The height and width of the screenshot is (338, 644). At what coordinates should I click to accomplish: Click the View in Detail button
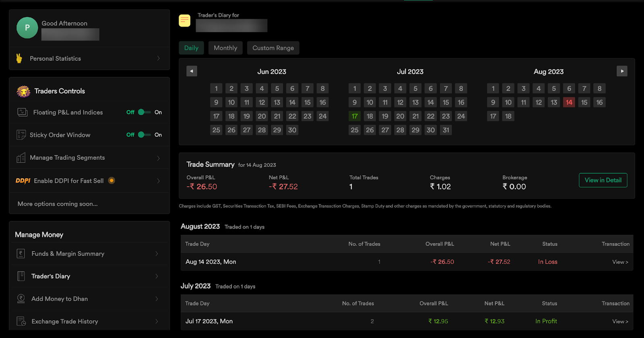603,180
